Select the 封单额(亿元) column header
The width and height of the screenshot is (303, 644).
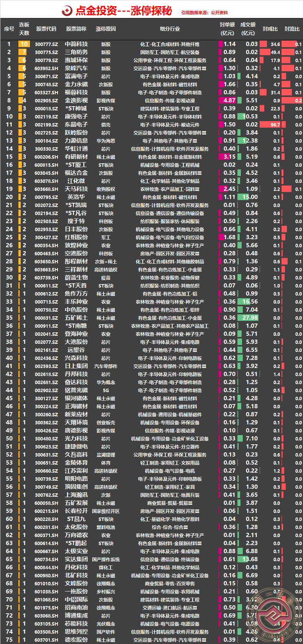pyautogui.click(x=227, y=29)
